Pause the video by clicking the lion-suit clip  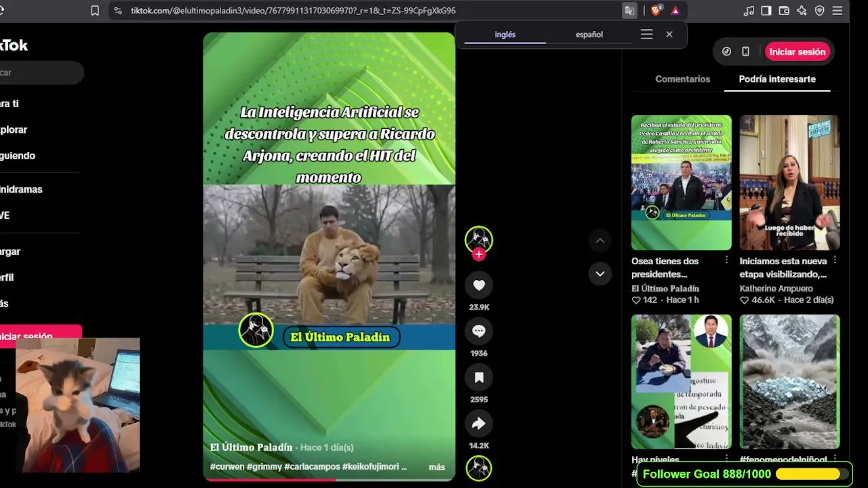(329, 254)
